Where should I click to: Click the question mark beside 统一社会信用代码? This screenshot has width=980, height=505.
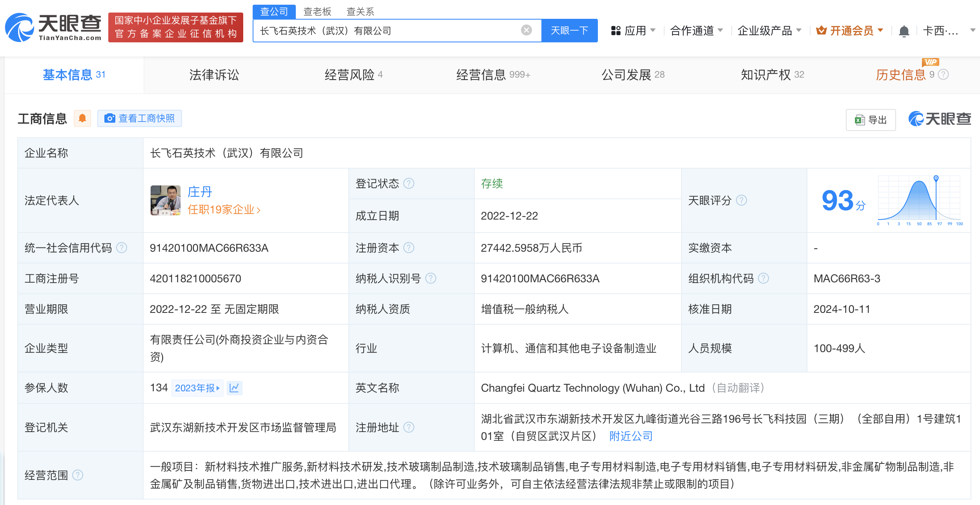pyautogui.click(x=122, y=248)
